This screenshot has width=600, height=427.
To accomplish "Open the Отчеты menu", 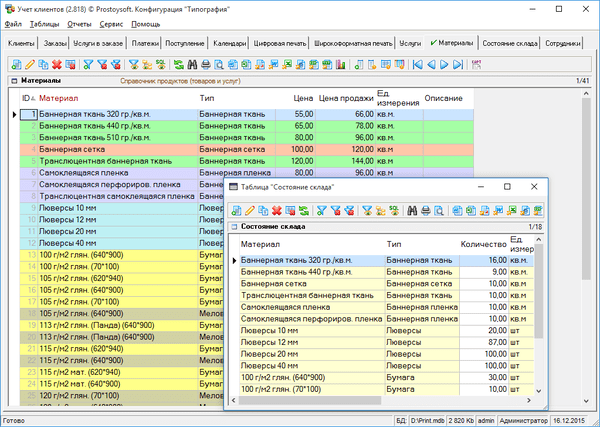I will 79,24.
